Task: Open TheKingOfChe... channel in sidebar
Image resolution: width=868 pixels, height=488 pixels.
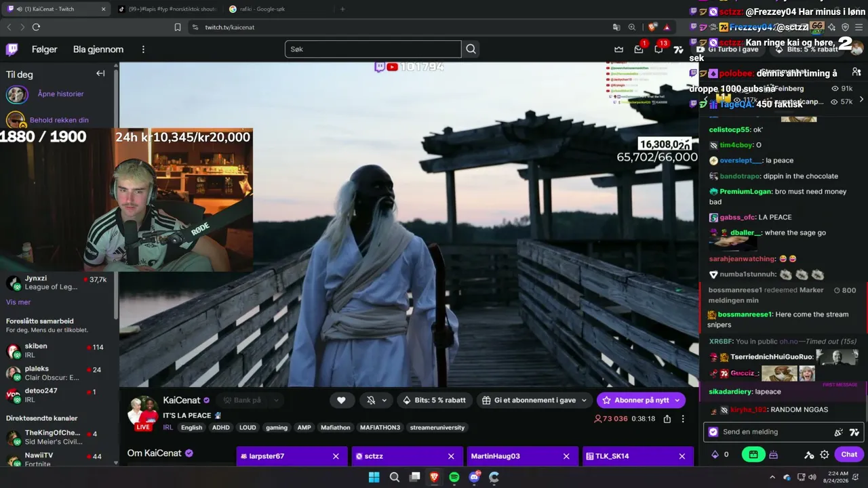Action: click(x=57, y=437)
